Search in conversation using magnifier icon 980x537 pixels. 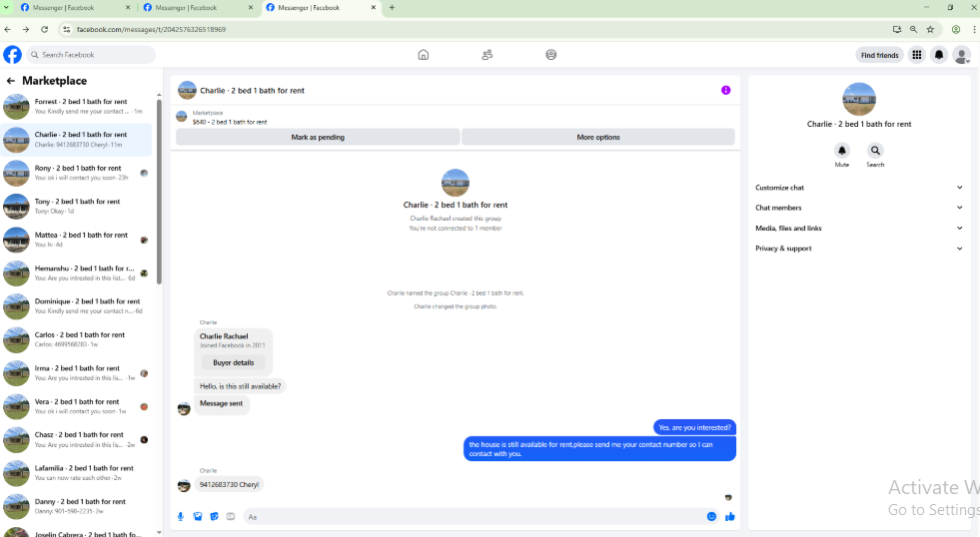point(875,151)
